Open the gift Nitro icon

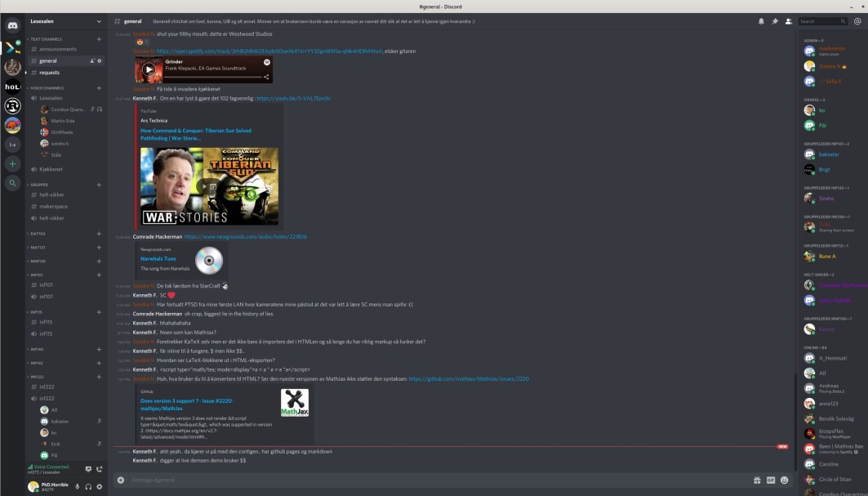tap(757, 480)
